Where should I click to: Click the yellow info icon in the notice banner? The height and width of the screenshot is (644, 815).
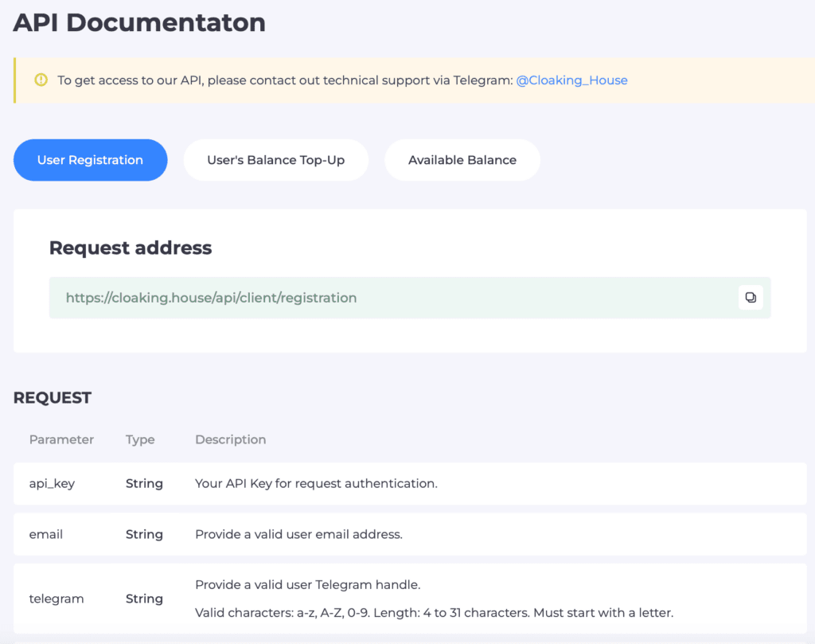41,80
